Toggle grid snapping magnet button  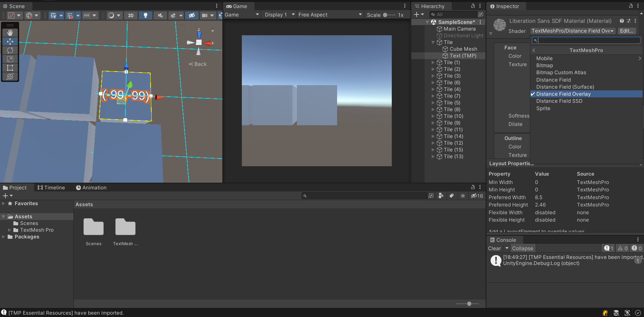click(70, 15)
